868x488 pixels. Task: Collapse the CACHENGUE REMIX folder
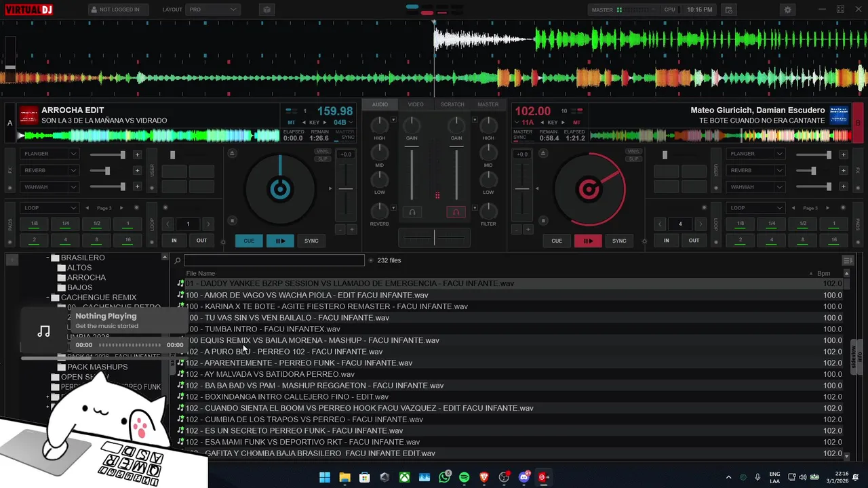(x=48, y=298)
